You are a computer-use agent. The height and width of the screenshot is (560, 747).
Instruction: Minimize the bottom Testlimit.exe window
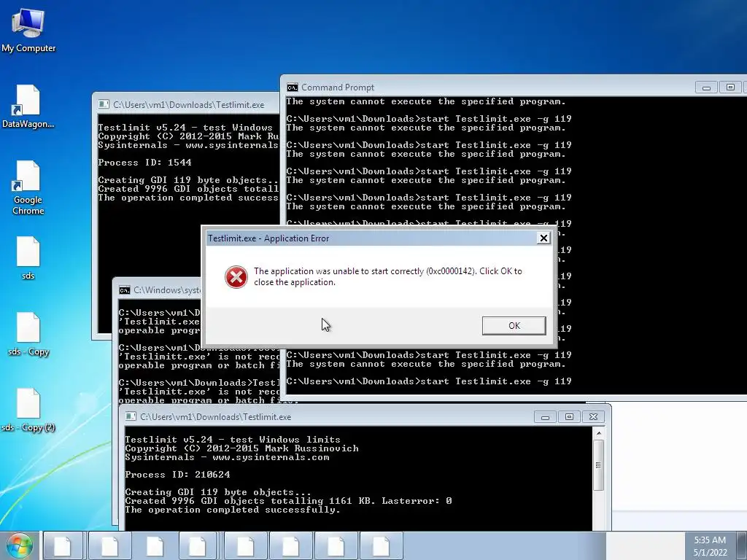(546, 417)
